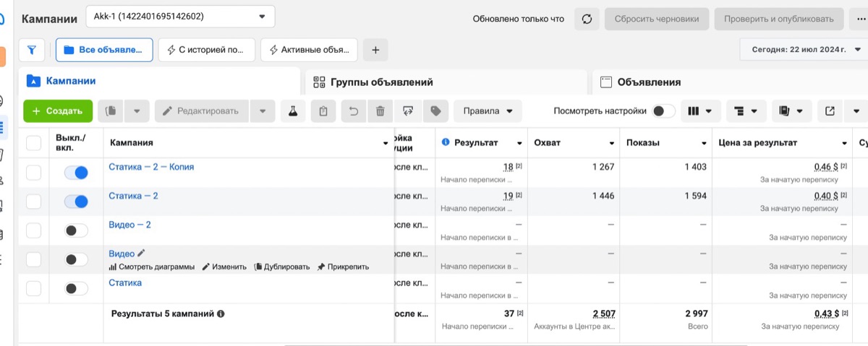Image resolution: width=868 pixels, height=346 pixels.
Task: Click Смотреть диаграммы under Видео
Action: coord(151,267)
